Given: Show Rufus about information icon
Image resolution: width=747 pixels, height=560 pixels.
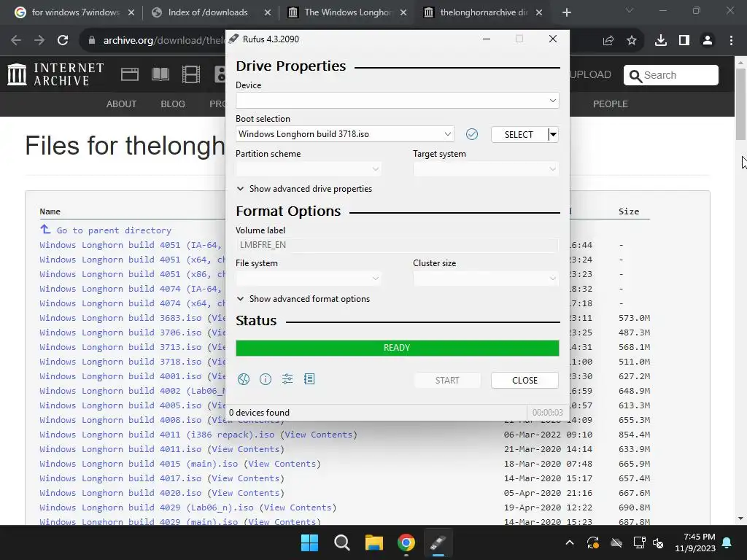Looking at the screenshot, I should point(266,379).
